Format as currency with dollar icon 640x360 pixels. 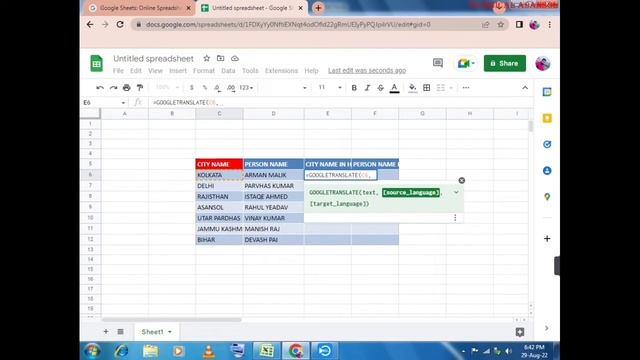[x=191, y=88]
